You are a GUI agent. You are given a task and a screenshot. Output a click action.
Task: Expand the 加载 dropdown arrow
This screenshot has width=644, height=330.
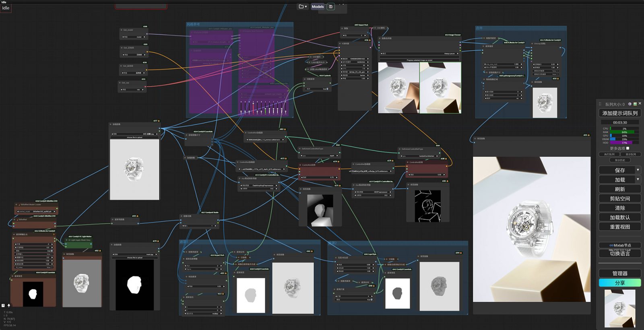coord(638,179)
